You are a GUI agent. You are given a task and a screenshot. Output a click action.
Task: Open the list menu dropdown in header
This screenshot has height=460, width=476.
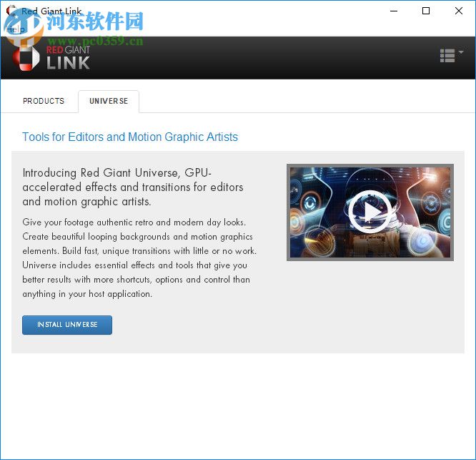(452, 55)
